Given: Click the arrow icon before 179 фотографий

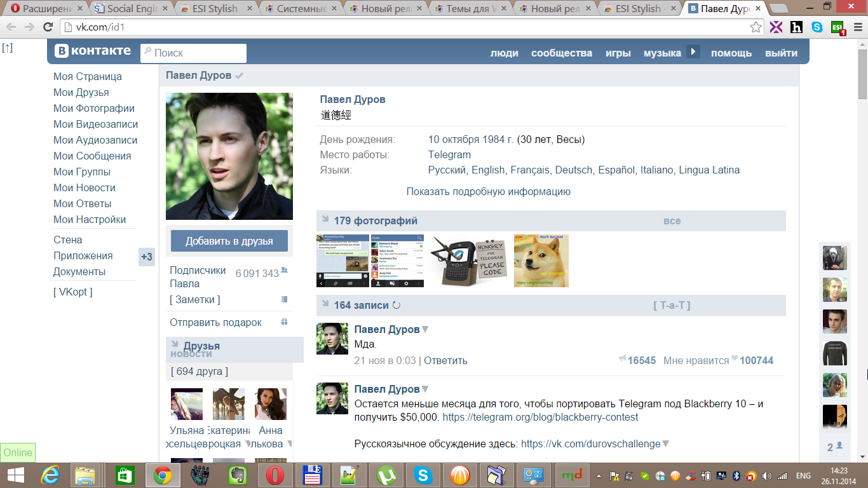Looking at the screenshot, I should pyautogui.click(x=325, y=219).
